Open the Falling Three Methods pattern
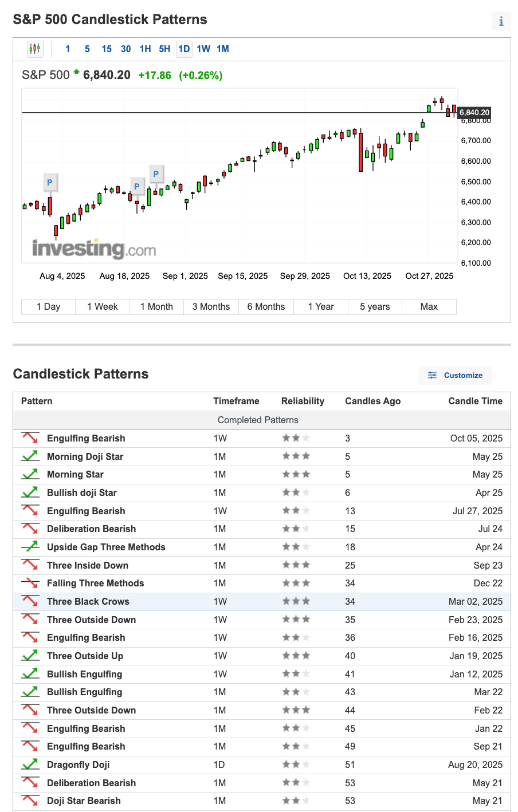The width and height of the screenshot is (518, 812). 95,583
